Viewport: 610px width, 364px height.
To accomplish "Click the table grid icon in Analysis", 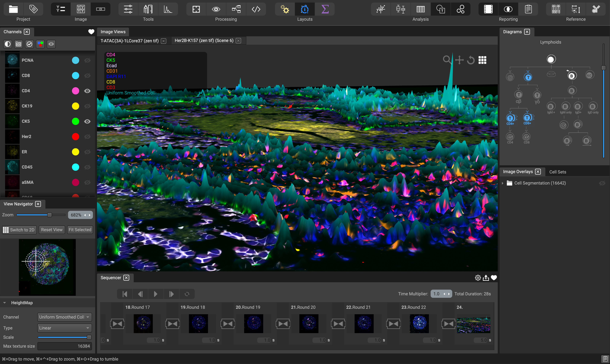I will click(421, 9).
